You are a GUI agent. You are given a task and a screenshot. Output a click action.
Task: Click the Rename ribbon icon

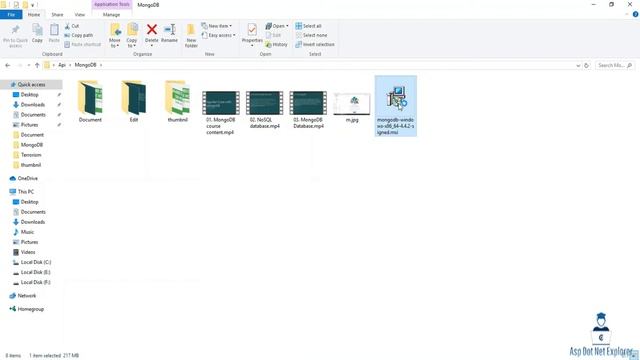[169, 33]
